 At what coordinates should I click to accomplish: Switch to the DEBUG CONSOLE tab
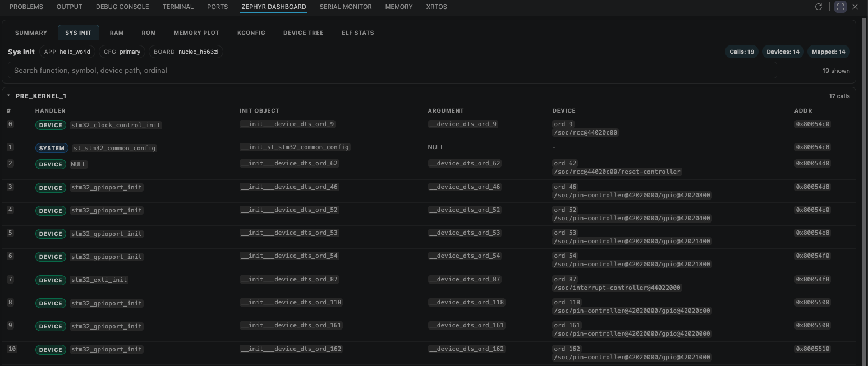(x=122, y=7)
